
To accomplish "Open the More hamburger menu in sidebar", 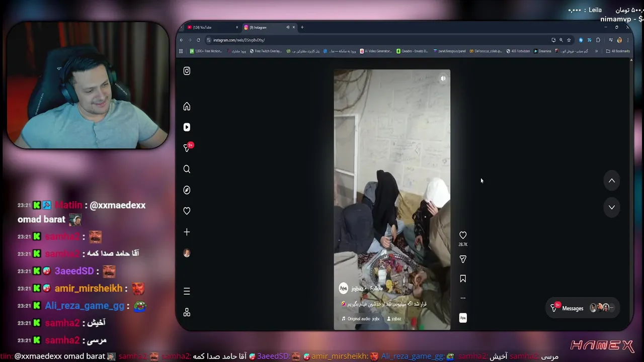I will coord(187,291).
